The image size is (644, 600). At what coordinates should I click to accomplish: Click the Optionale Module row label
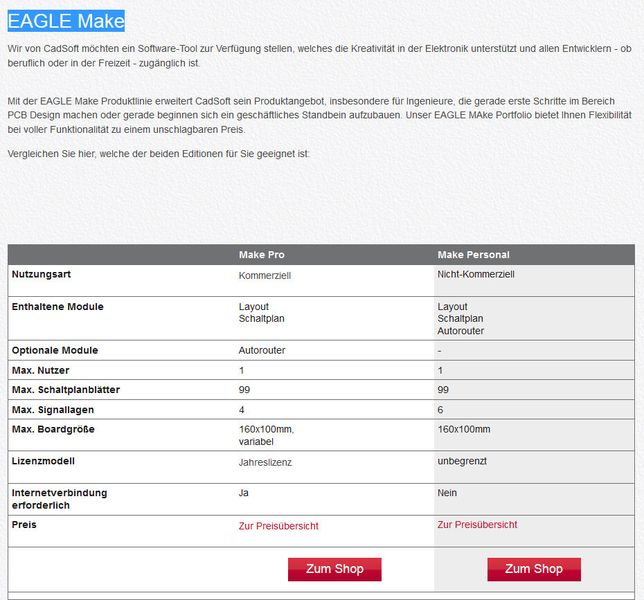pyautogui.click(x=55, y=350)
